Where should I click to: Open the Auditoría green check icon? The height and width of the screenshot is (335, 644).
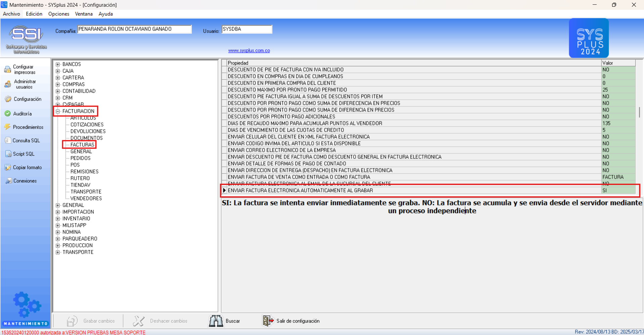click(7, 113)
